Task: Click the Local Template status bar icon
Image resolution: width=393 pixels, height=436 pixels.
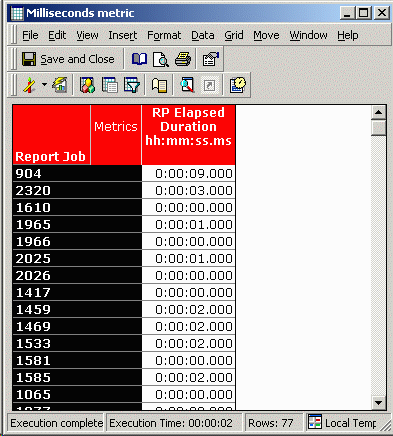Action: 315,422
